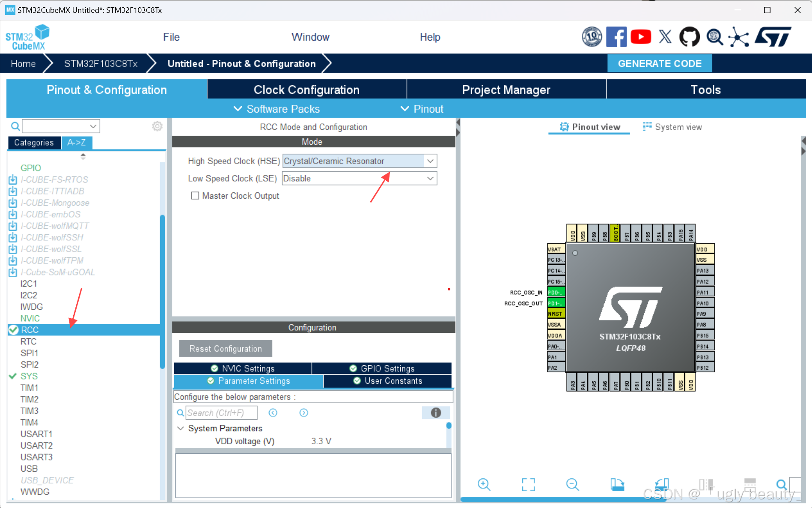Screen dimensions: 812x508
Task: Select GPIO in the peripheral list
Action: click(31, 168)
